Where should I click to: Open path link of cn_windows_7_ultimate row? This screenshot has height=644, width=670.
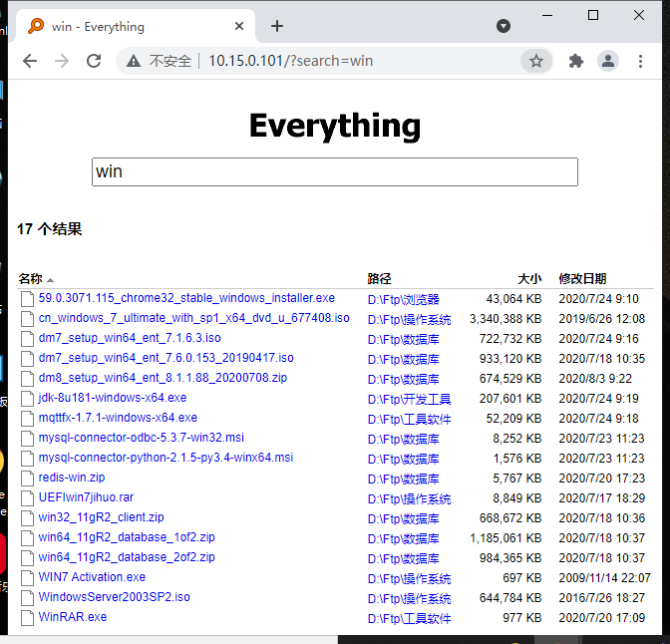click(409, 319)
